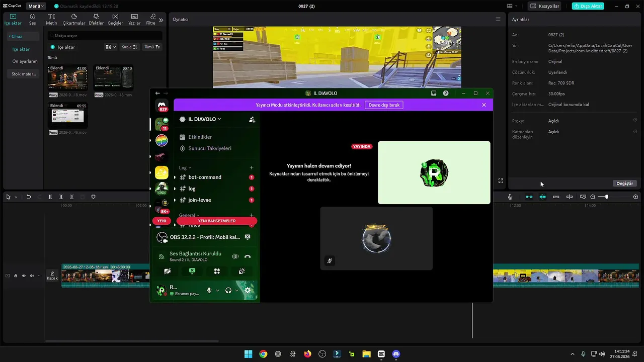Open Discord user settings gear
The image size is (644, 362).
point(248,290)
